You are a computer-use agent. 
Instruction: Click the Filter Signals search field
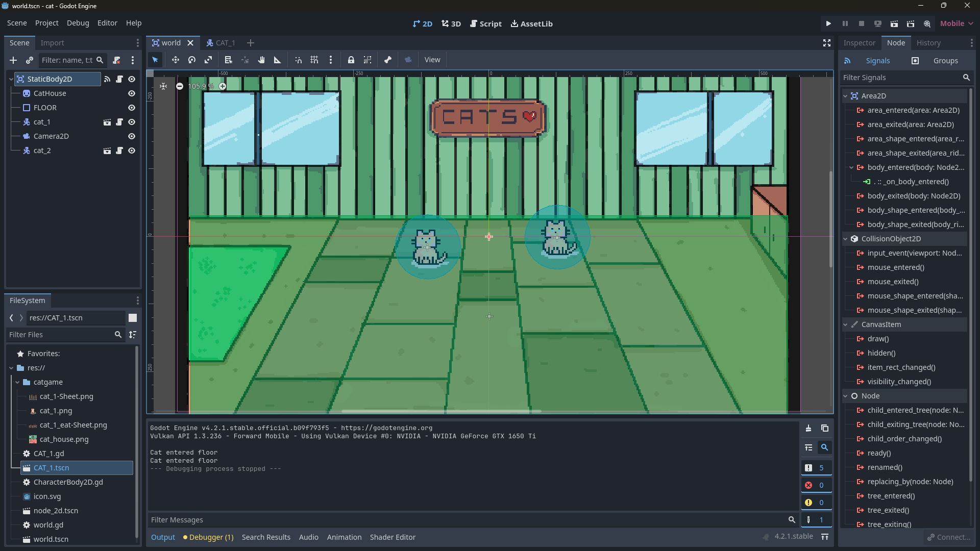[901, 78]
